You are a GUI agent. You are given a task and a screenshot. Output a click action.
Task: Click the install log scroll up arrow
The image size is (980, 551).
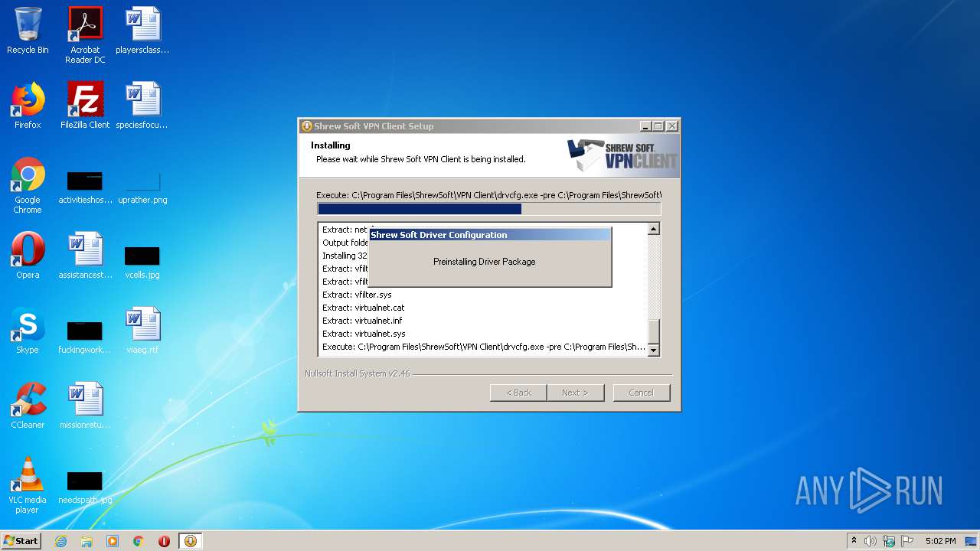point(653,229)
